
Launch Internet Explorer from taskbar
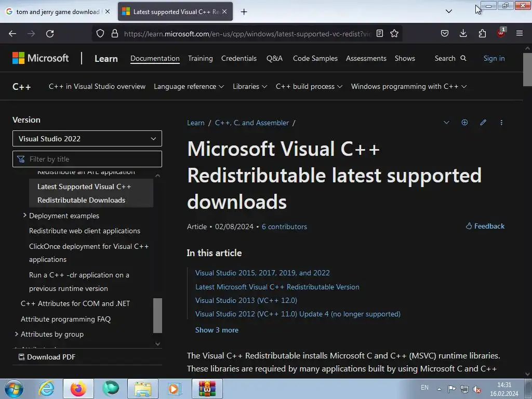pos(46,389)
